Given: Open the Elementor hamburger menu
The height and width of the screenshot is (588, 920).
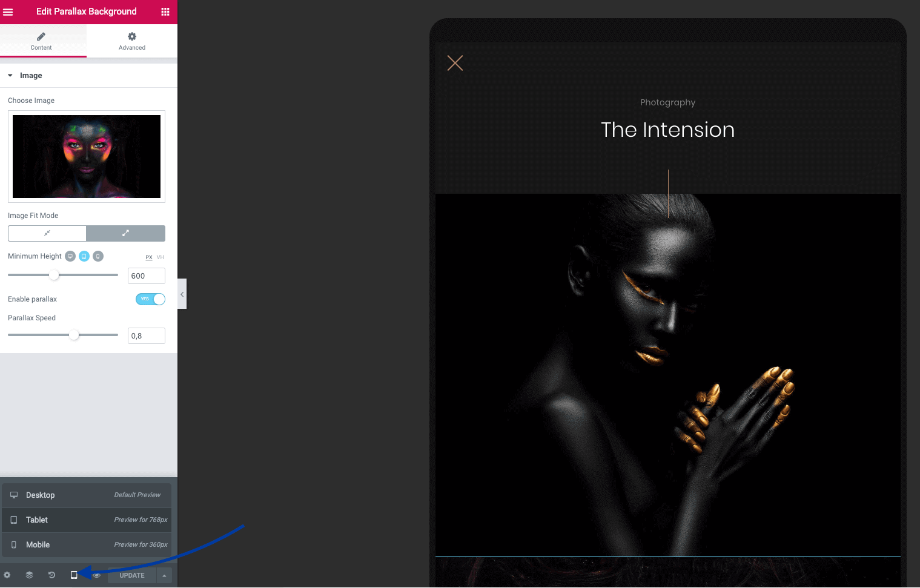Looking at the screenshot, I should pos(8,12).
